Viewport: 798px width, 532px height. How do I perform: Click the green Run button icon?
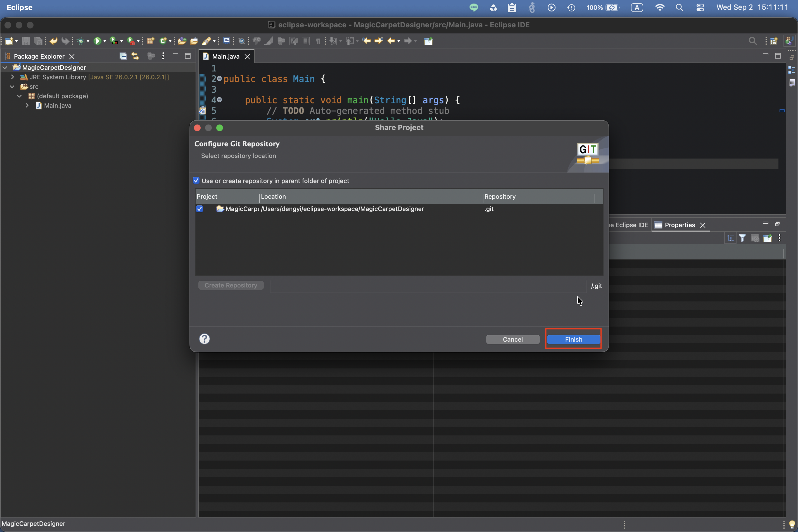pyautogui.click(x=97, y=41)
